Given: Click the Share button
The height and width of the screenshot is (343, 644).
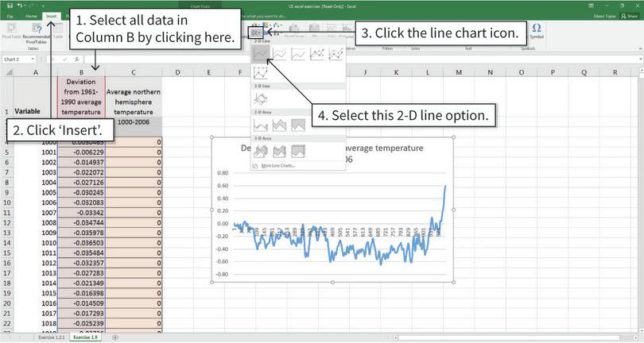Looking at the screenshot, I should pos(630,16).
